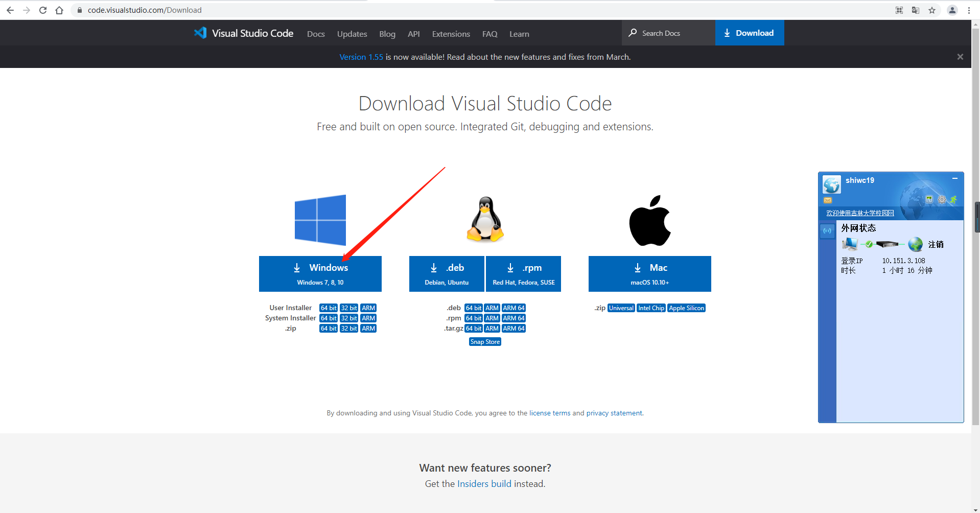Click the Apple logo above the Mac download

click(x=649, y=219)
